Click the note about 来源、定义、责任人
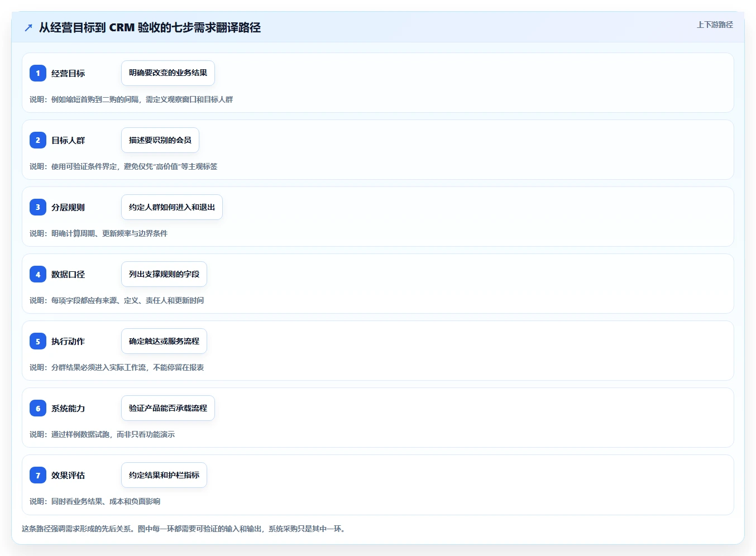Screen dimensions: 756x556 click(117, 300)
